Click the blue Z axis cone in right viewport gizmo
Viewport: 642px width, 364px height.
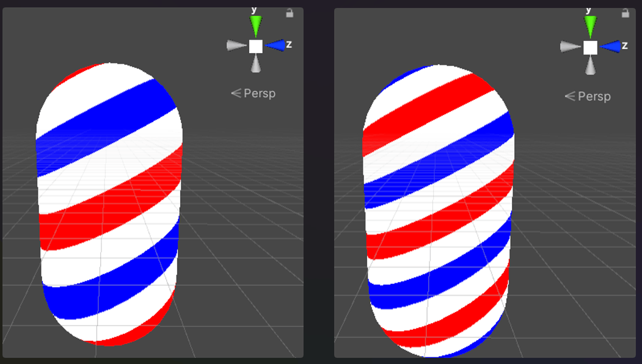[x=610, y=46]
